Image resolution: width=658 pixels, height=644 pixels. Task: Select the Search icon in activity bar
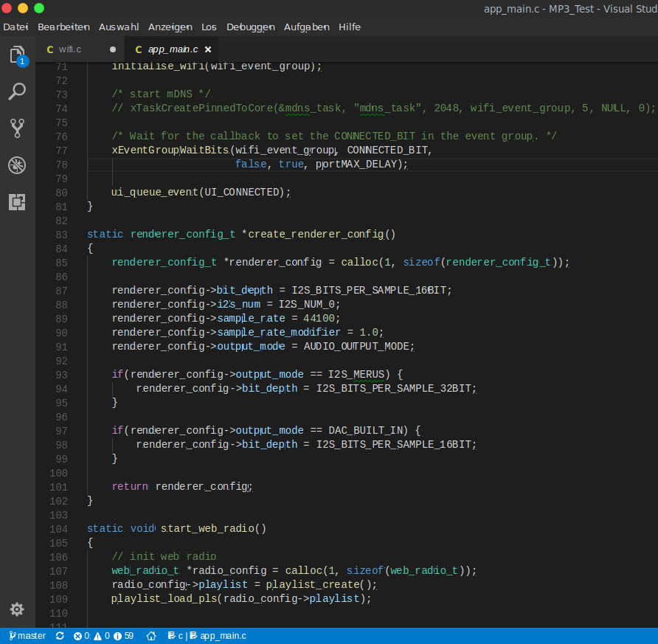(x=16, y=91)
